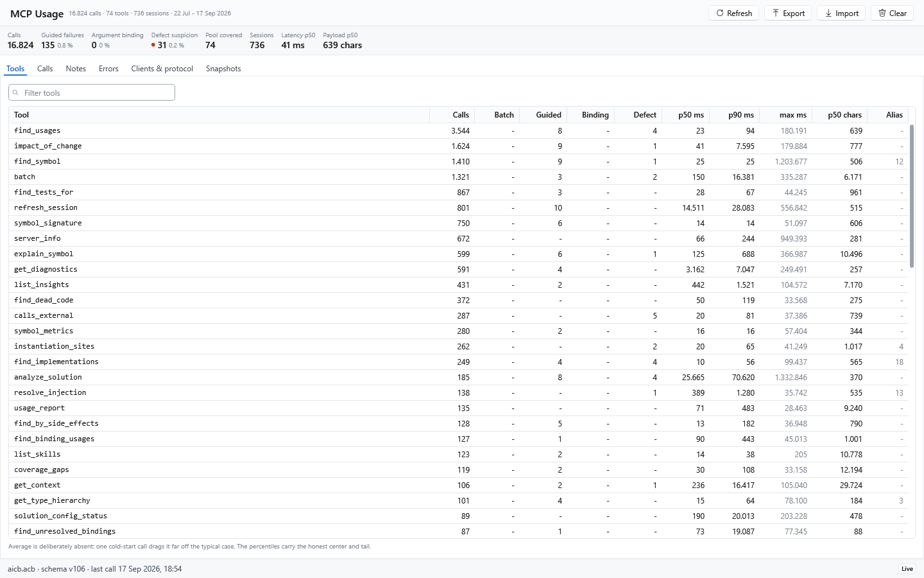Select the find_binding_usages row
The width and height of the screenshot is (924, 578).
tap(459, 439)
